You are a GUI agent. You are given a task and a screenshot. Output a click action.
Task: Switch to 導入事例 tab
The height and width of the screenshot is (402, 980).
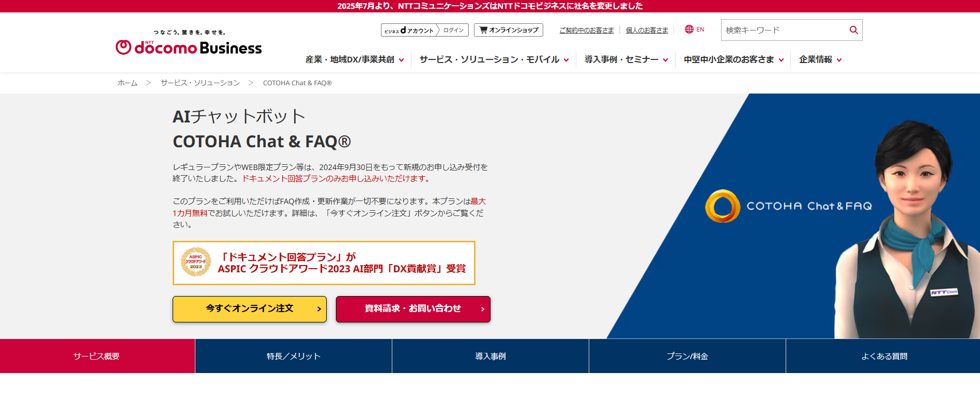[491, 356]
